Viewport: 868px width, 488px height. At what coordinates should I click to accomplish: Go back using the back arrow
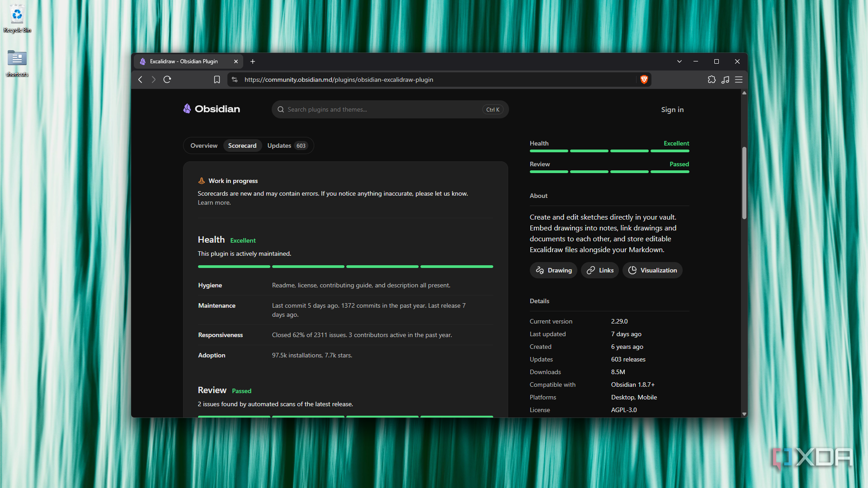(141, 80)
